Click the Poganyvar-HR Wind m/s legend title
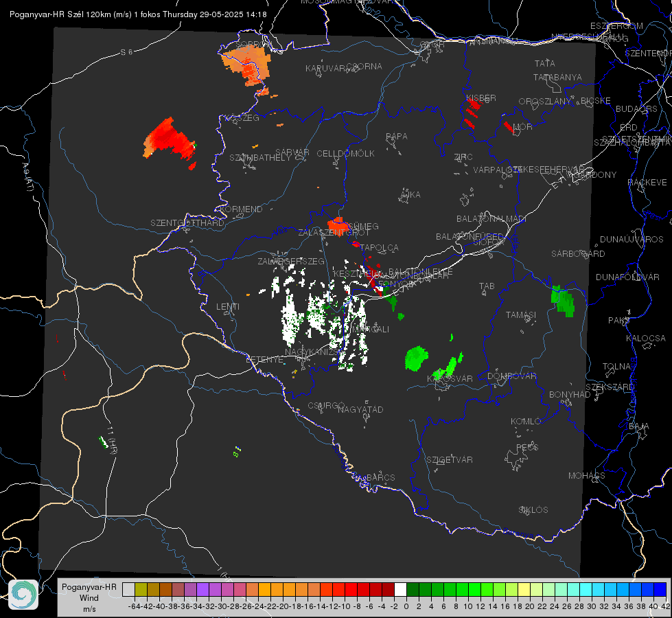This screenshot has width=672, height=618. pos(89,597)
